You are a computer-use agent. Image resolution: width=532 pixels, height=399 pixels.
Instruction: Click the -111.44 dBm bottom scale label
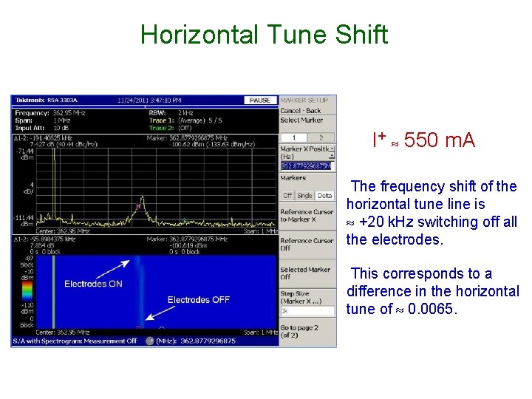coord(24,221)
